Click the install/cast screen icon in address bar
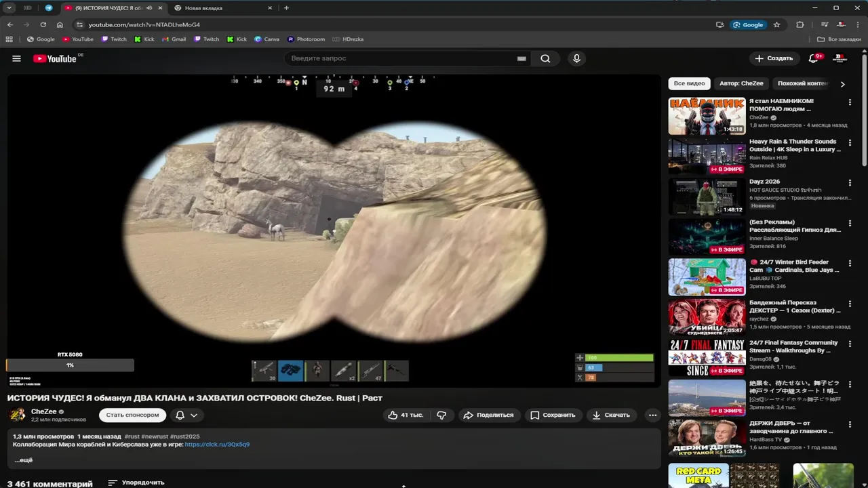Viewport: 868px width, 488px height. pos(719,24)
